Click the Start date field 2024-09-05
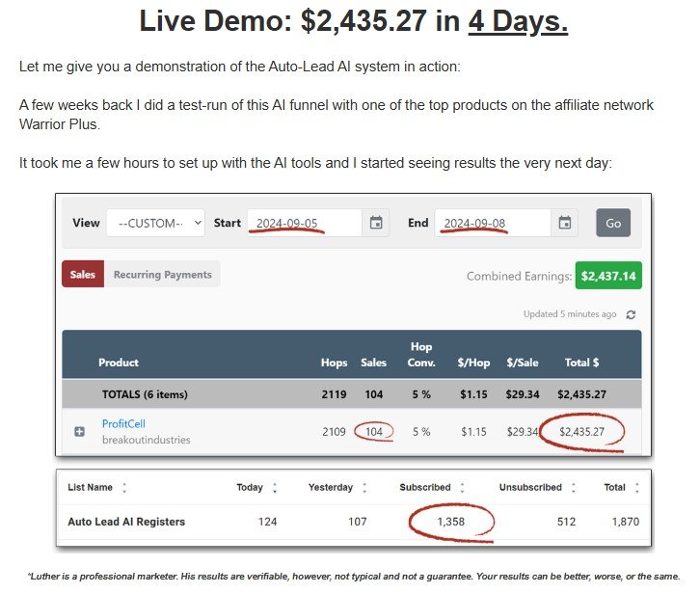 tap(305, 223)
